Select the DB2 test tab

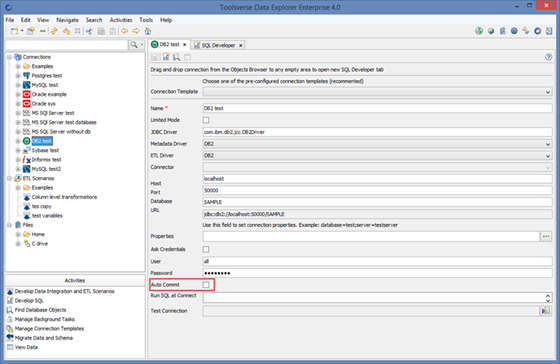[170, 45]
